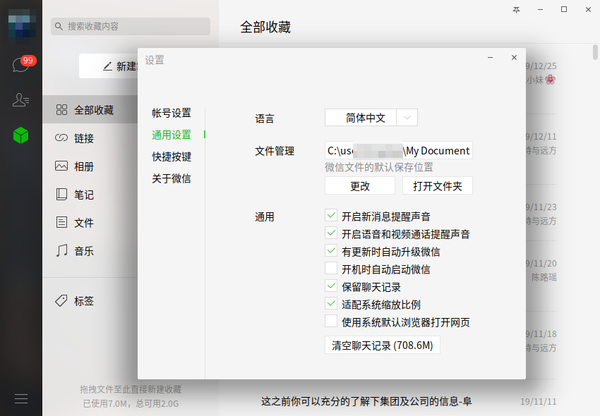Open the favorite item dated 19/11/11
This screenshot has height=416, width=600.
409,401
